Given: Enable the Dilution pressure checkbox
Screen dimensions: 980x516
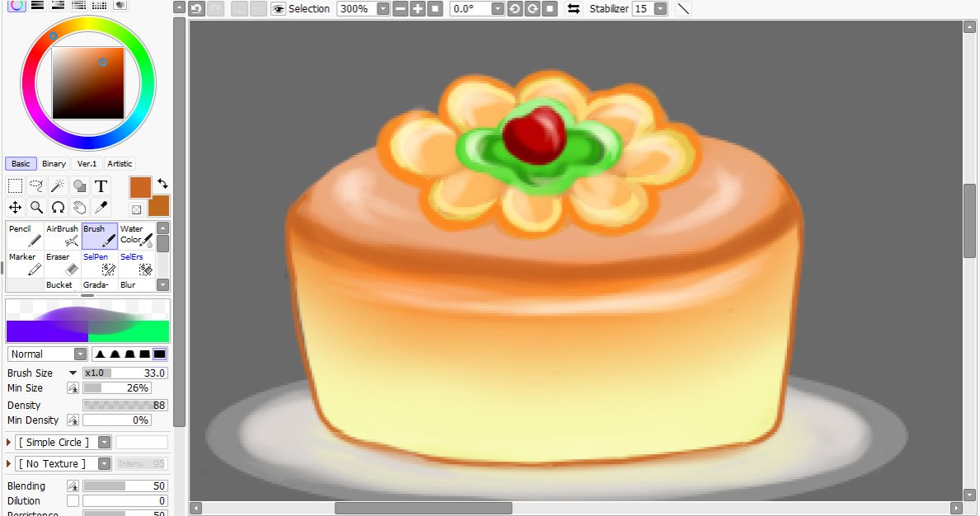Looking at the screenshot, I should tap(73, 501).
